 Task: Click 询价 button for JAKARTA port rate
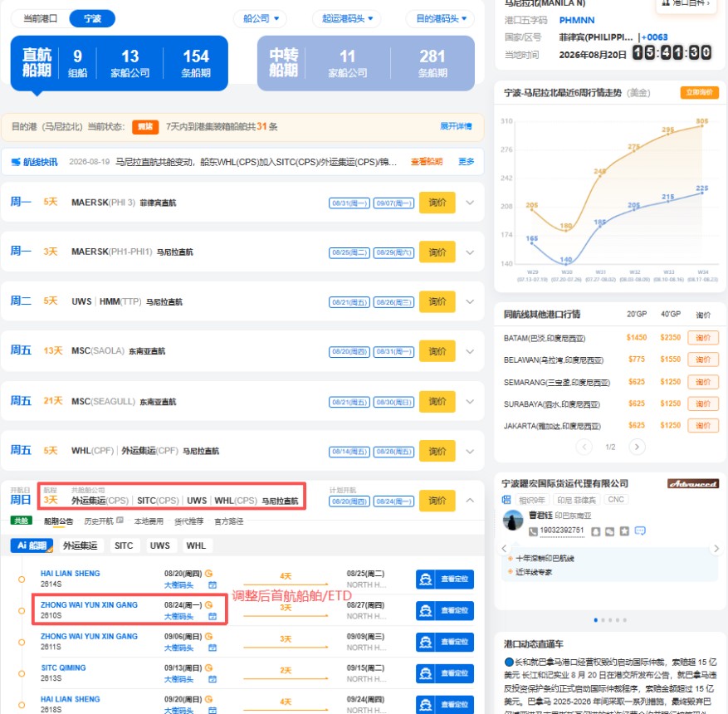pyautogui.click(x=703, y=426)
